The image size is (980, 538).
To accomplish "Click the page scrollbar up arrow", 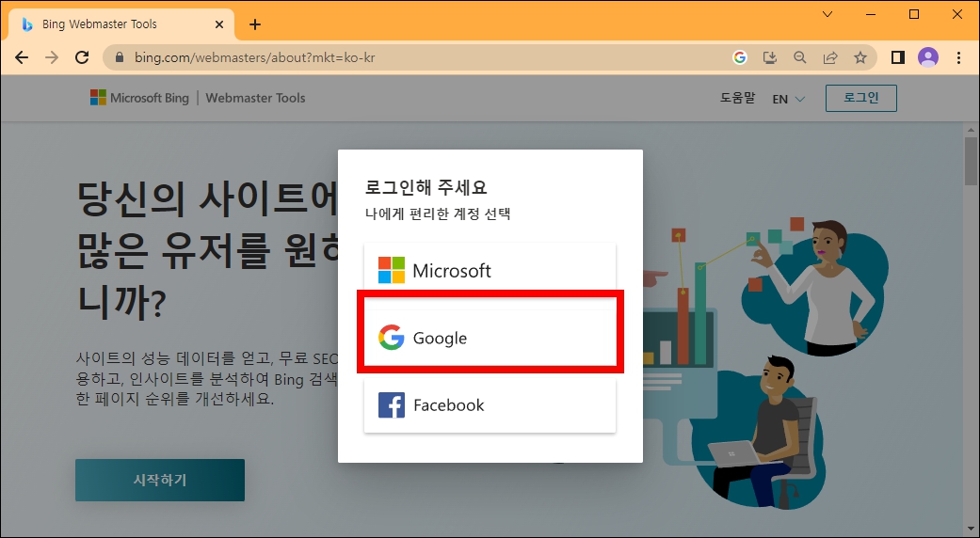I will [971, 130].
